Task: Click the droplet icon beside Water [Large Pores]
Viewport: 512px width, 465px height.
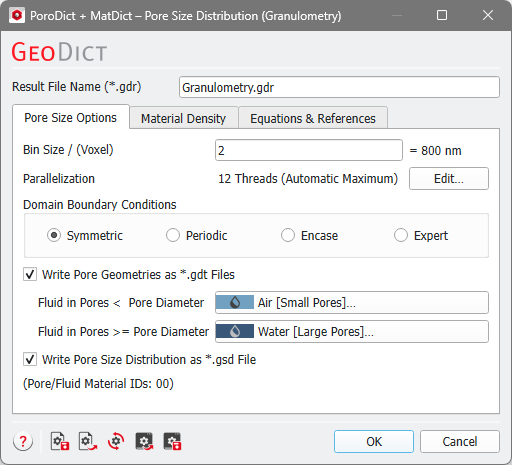Action: pyautogui.click(x=235, y=331)
